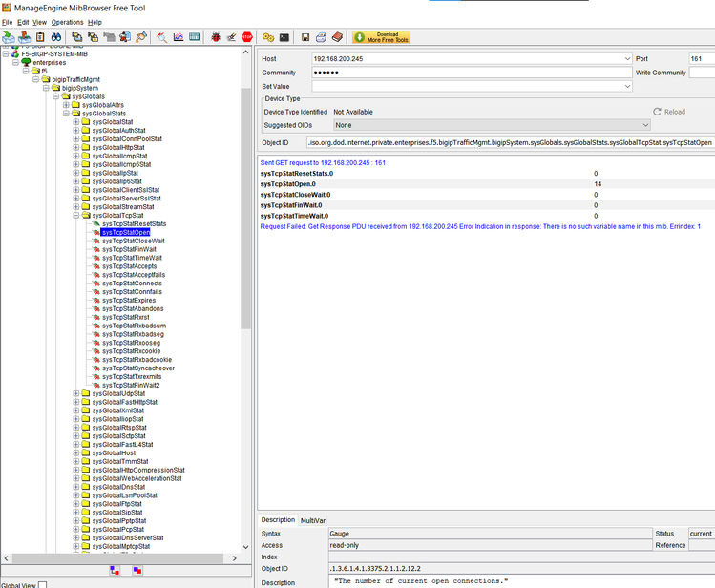This screenshot has height=588, width=715.
Task: Click the printer icon in toolbar
Action: pyautogui.click(x=321, y=37)
